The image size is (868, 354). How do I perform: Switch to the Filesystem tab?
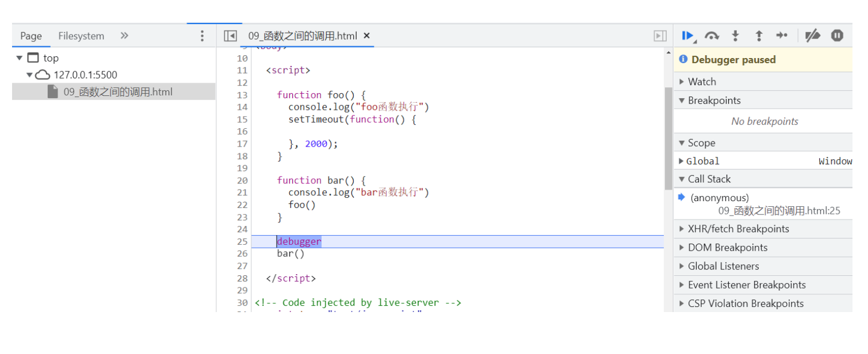tap(81, 36)
